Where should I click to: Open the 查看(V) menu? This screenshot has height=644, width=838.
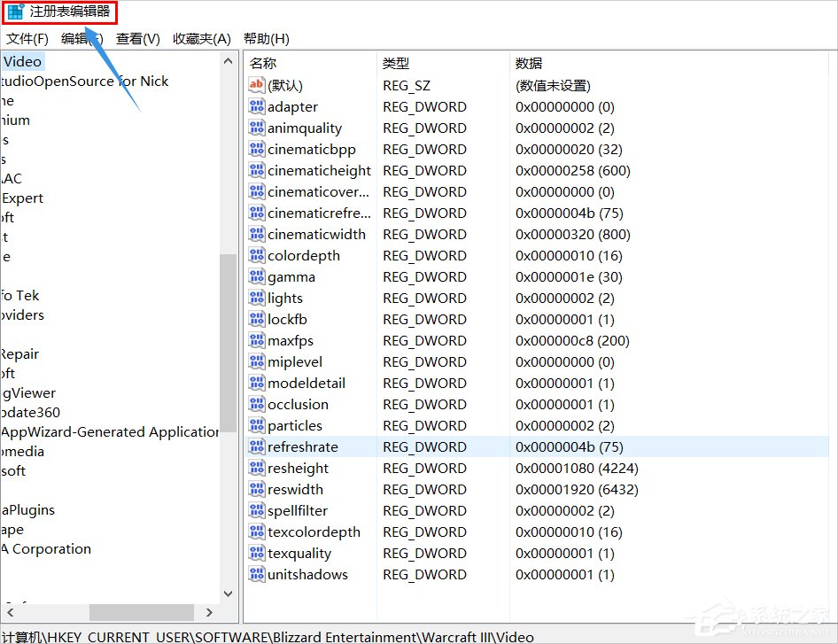point(135,38)
